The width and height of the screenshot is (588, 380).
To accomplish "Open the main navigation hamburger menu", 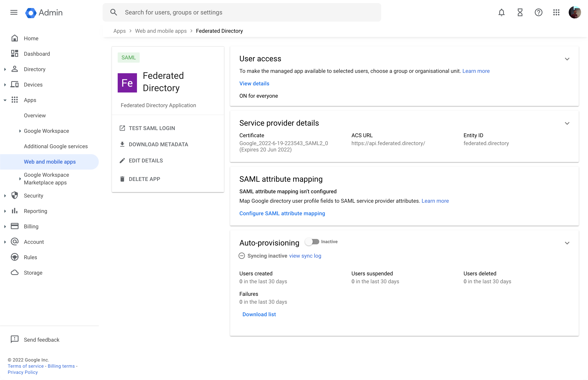I will pos(14,12).
